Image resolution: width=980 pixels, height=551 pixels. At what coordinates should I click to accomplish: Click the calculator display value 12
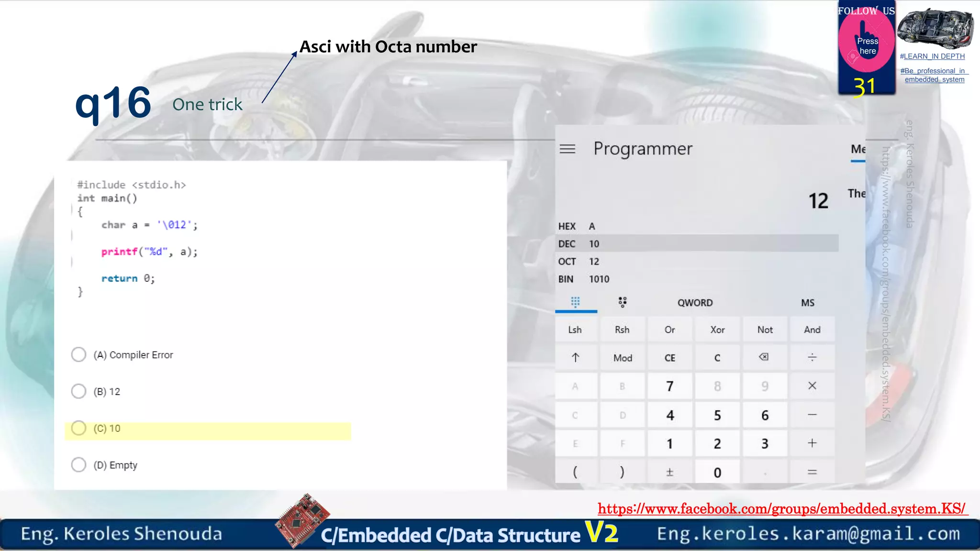[818, 201]
